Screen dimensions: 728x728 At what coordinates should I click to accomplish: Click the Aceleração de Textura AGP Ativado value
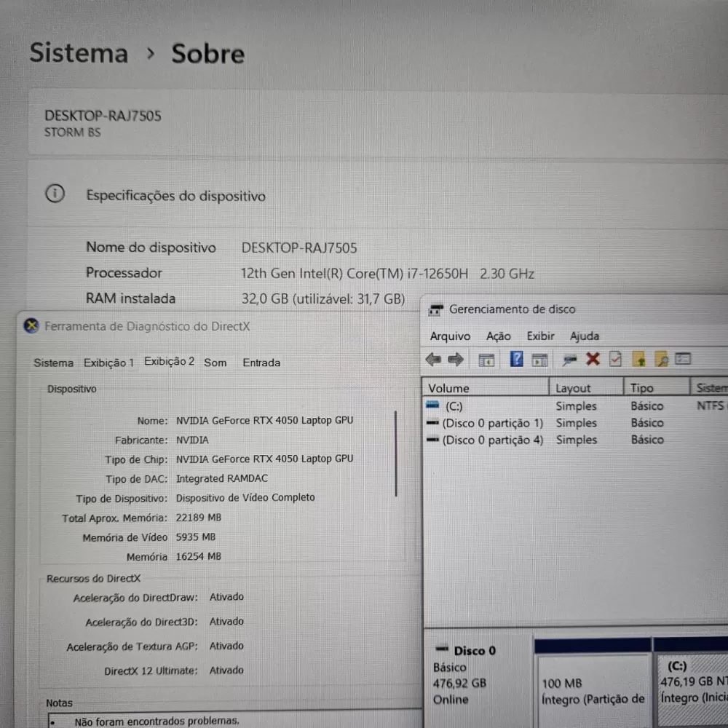coord(226,646)
